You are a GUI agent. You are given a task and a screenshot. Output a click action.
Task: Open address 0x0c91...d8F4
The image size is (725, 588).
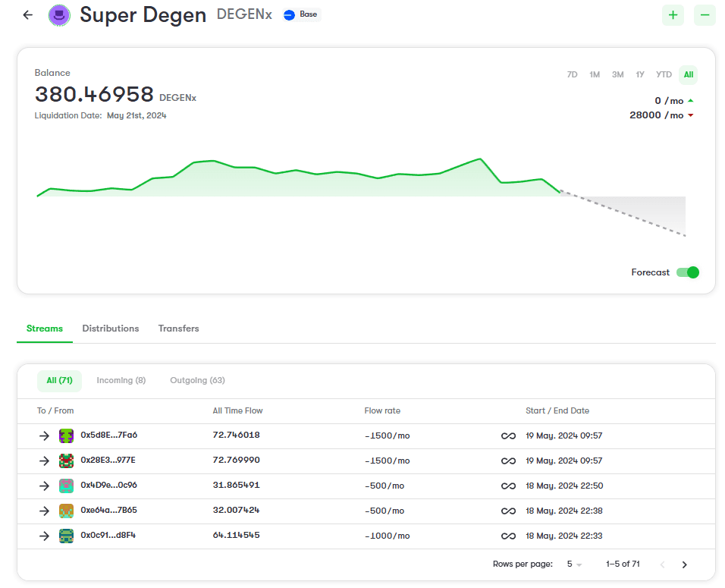click(x=108, y=535)
